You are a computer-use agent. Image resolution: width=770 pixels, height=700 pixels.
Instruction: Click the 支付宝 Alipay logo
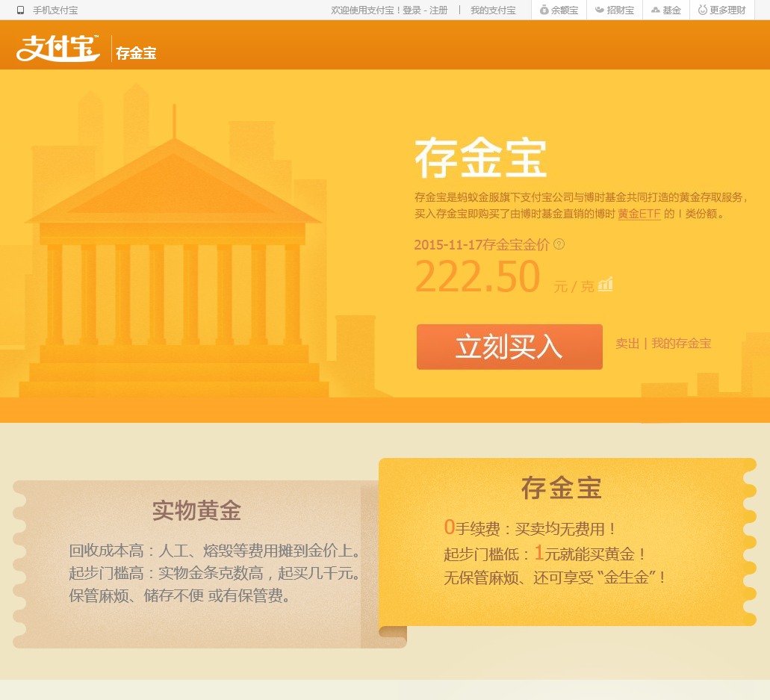click(58, 48)
